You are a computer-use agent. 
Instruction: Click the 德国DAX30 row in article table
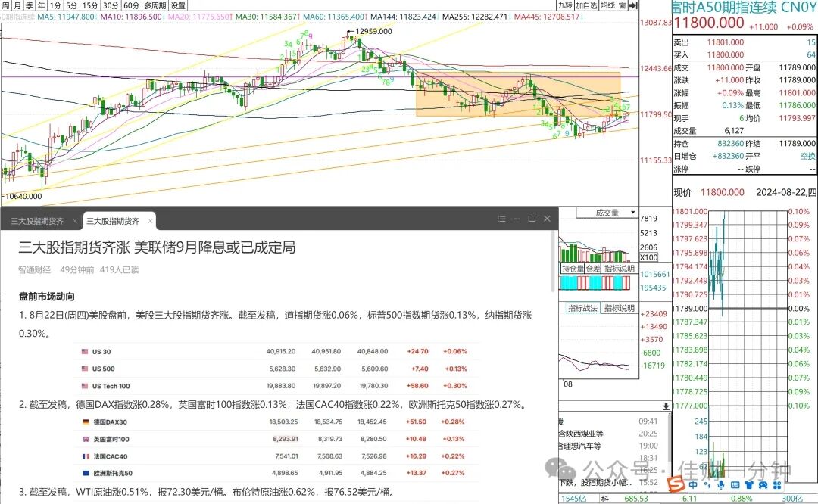[276, 422]
